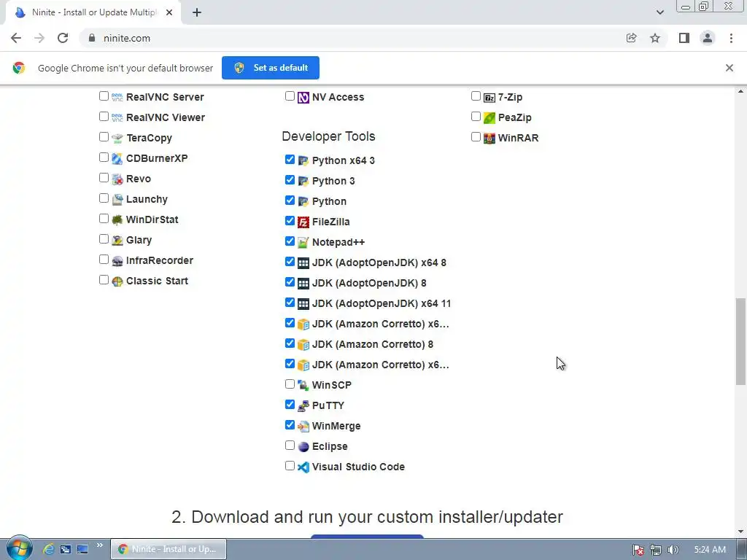Open the Chrome tab search dropdown arrow
The width and height of the screenshot is (747, 560).
[x=659, y=12]
